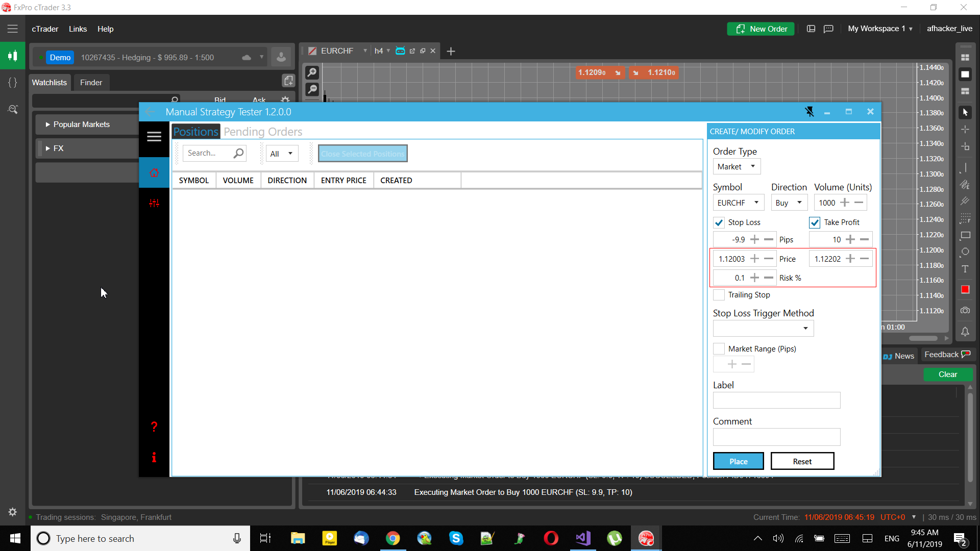Open Stop Loss Trigger Method dropdown
Image resolution: width=980 pixels, height=551 pixels.
click(763, 328)
